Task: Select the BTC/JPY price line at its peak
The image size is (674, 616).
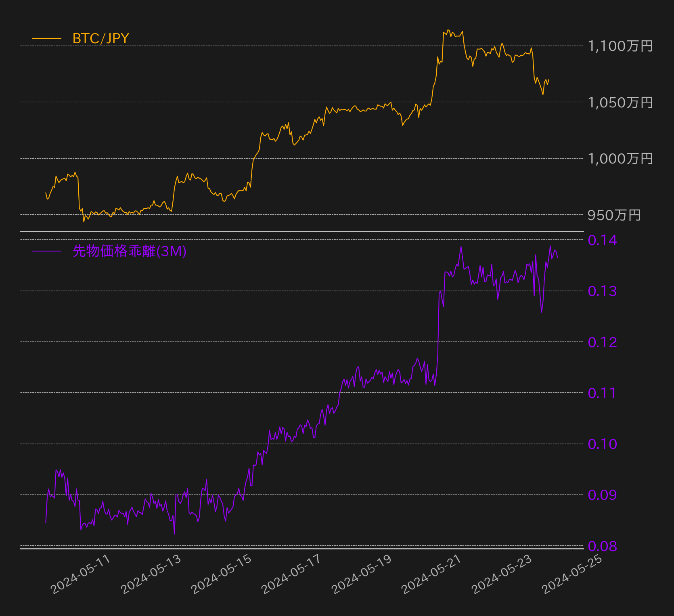Action: coord(448,30)
